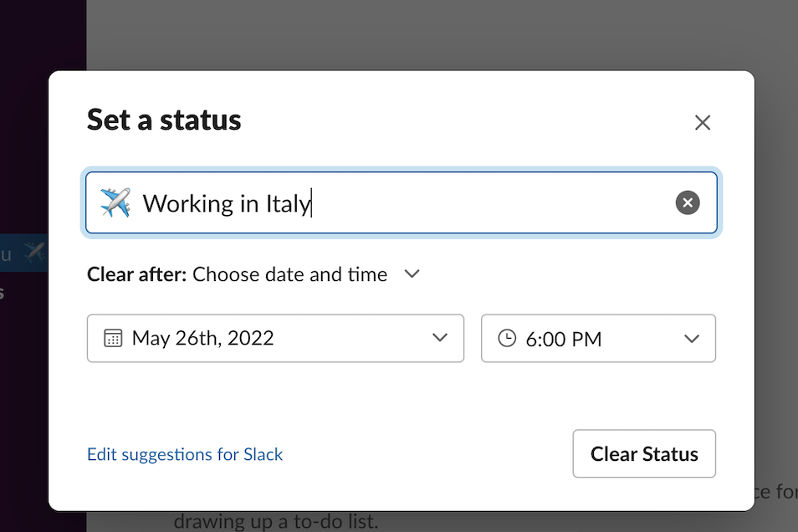Expand chevron beside Choose date and time
Screen dimensions: 798x532
pyautogui.click(x=412, y=274)
